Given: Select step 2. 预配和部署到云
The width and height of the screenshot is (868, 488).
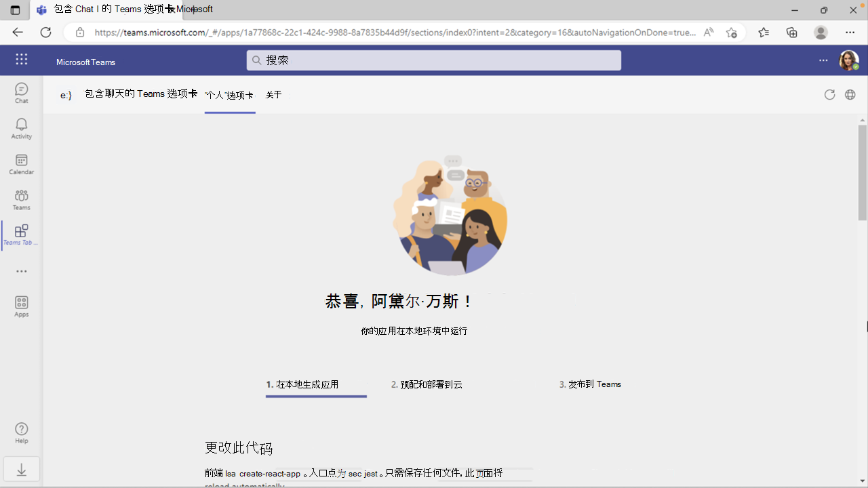Looking at the screenshot, I should 427,384.
